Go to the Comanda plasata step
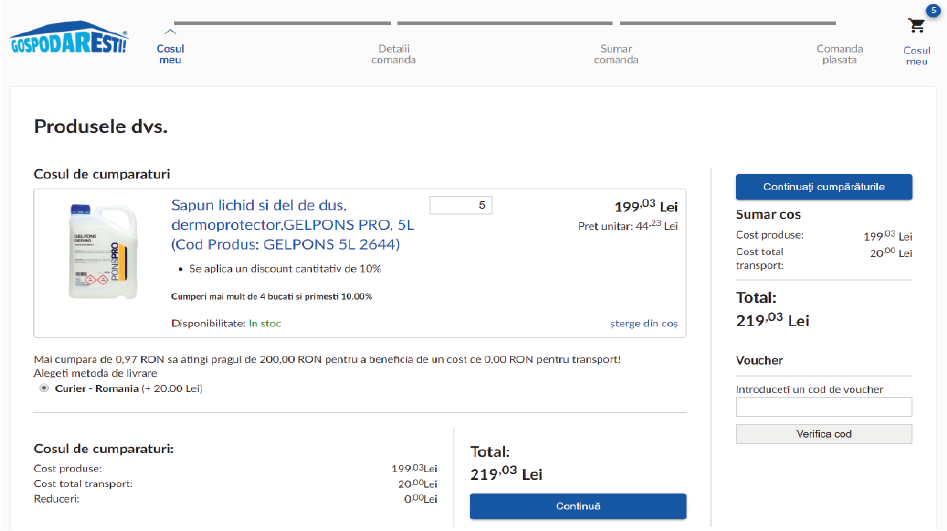Screen dimensions: 947x531 [839, 54]
